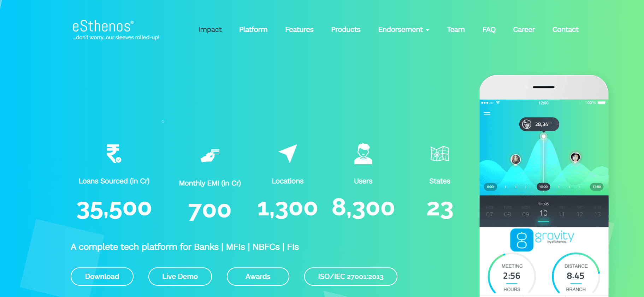Open the Products menu item
The image size is (644, 297).
click(x=345, y=30)
